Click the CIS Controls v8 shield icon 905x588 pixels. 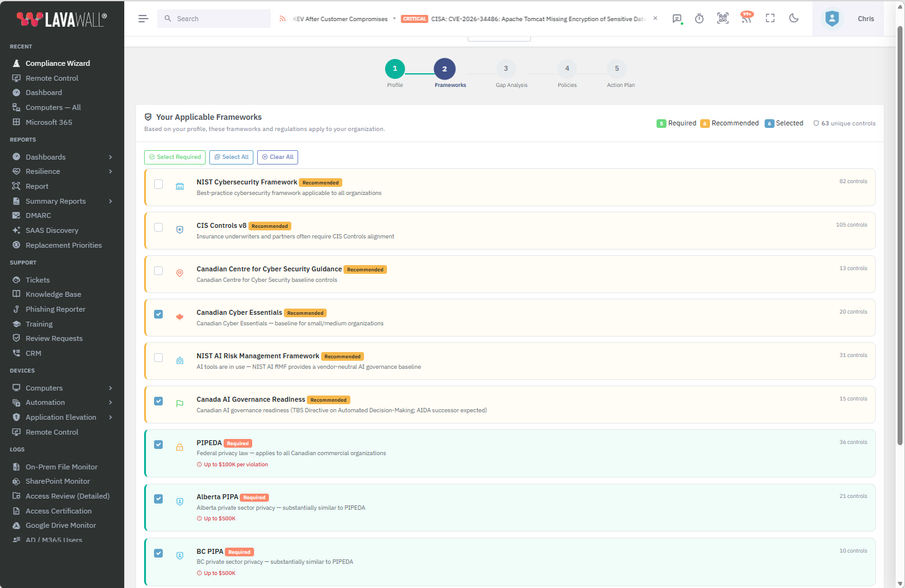tap(180, 230)
